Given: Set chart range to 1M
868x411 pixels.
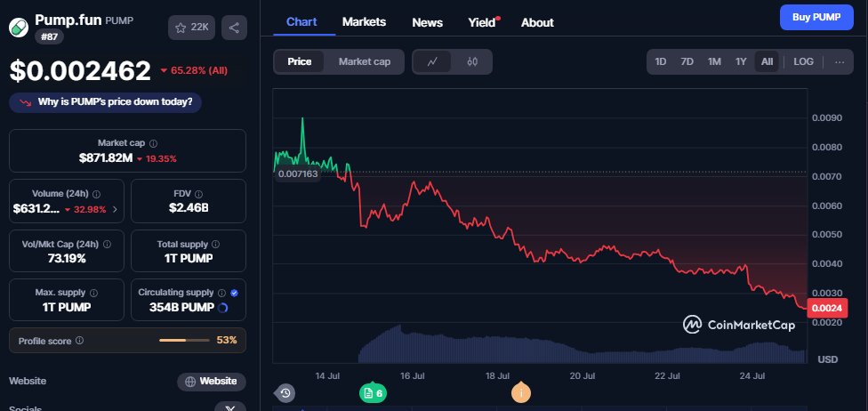Looking at the screenshot, I should pos(714,61).
